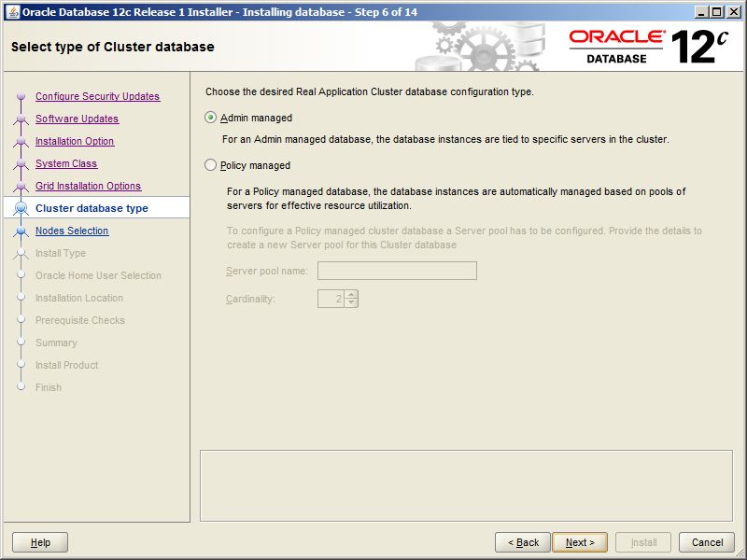Click the disabled Install button
The width and height of the screenshot is (747, 560).
(x=643, y=542)
